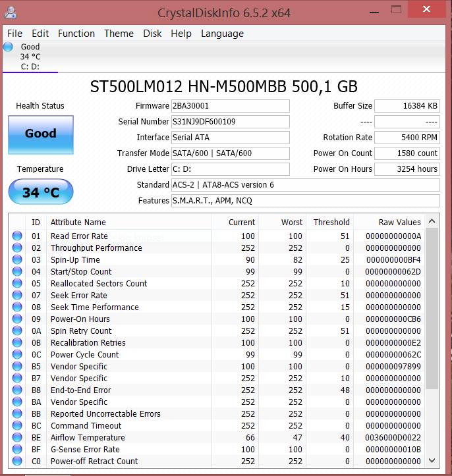This screenshot has width=452, height=476.
Task: Click the attribute list scrollbar thumb
Action: coord(432,308)
